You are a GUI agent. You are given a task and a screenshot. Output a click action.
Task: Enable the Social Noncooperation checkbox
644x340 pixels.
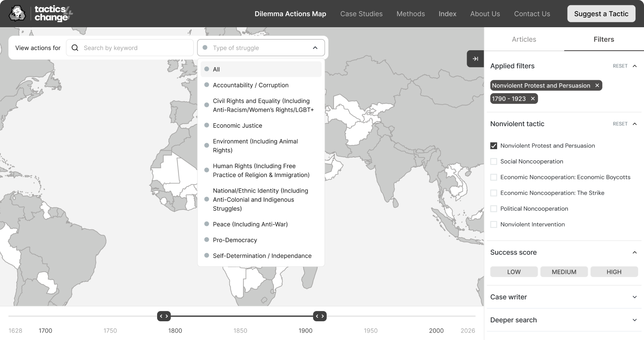pyautogui.click(x=494, y=161)
